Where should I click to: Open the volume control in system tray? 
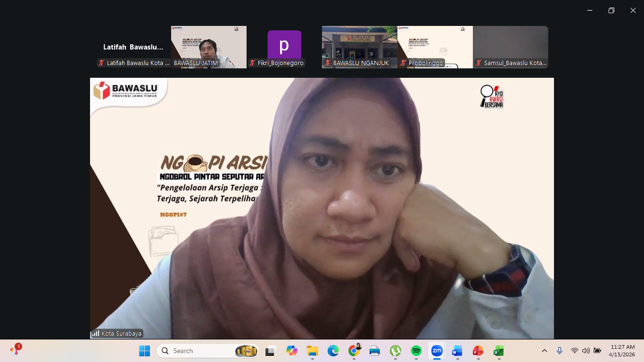coord(586,351)
